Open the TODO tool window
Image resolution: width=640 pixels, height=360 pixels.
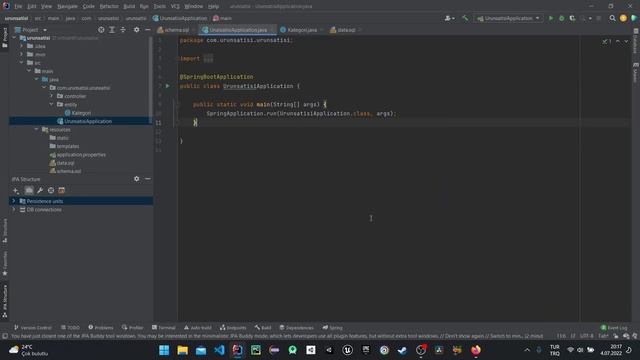click(x=70, y=328)
